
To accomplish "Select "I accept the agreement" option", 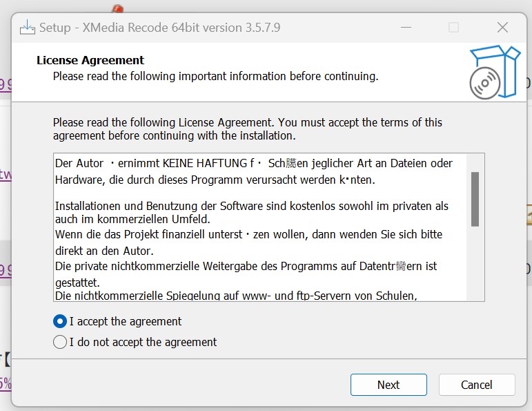I will [60, 321].
